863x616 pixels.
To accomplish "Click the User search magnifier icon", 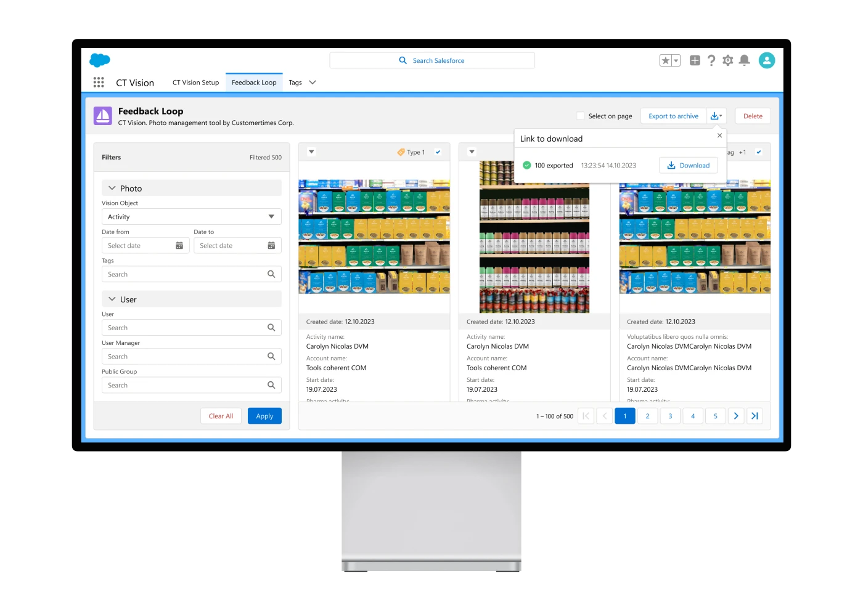I will point(271,328).
